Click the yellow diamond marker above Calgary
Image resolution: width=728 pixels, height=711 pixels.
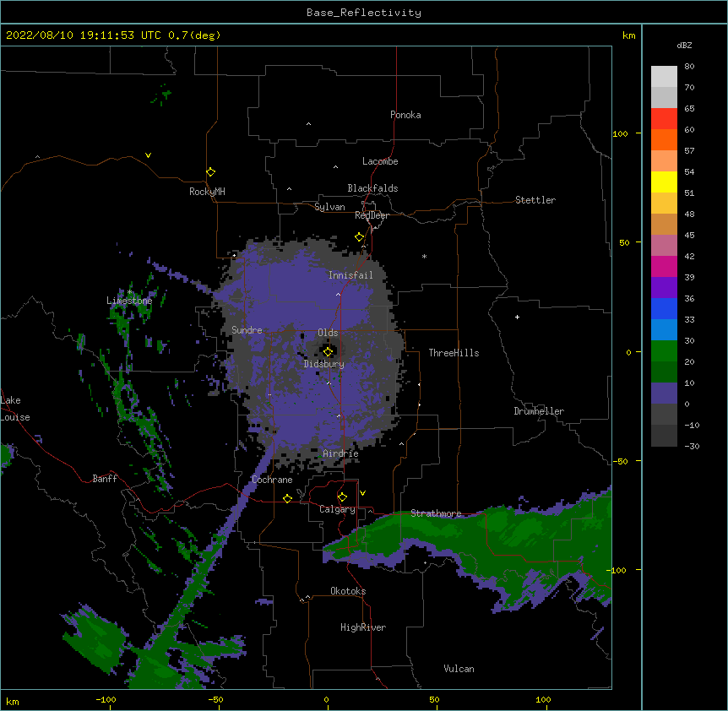pos(342,497)
